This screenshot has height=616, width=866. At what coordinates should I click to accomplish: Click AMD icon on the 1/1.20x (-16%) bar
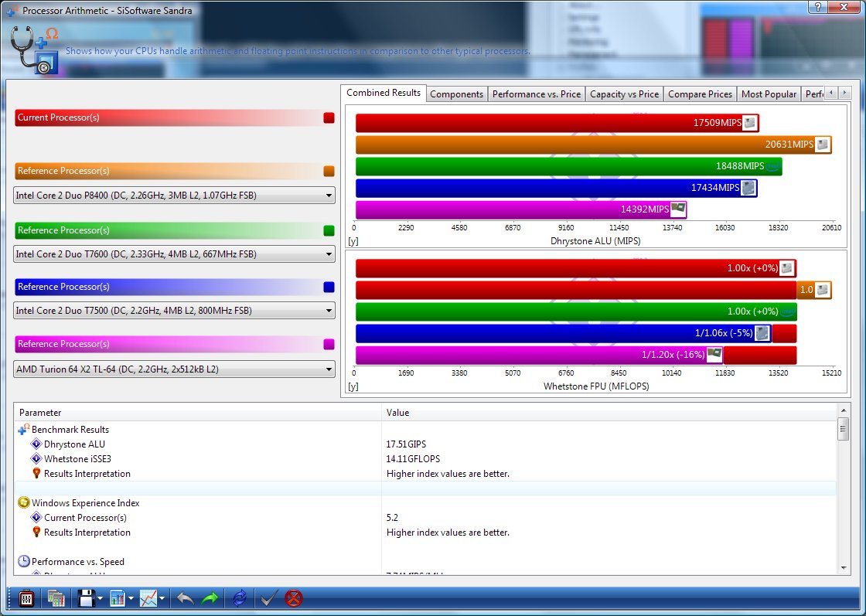coord(714,354)
